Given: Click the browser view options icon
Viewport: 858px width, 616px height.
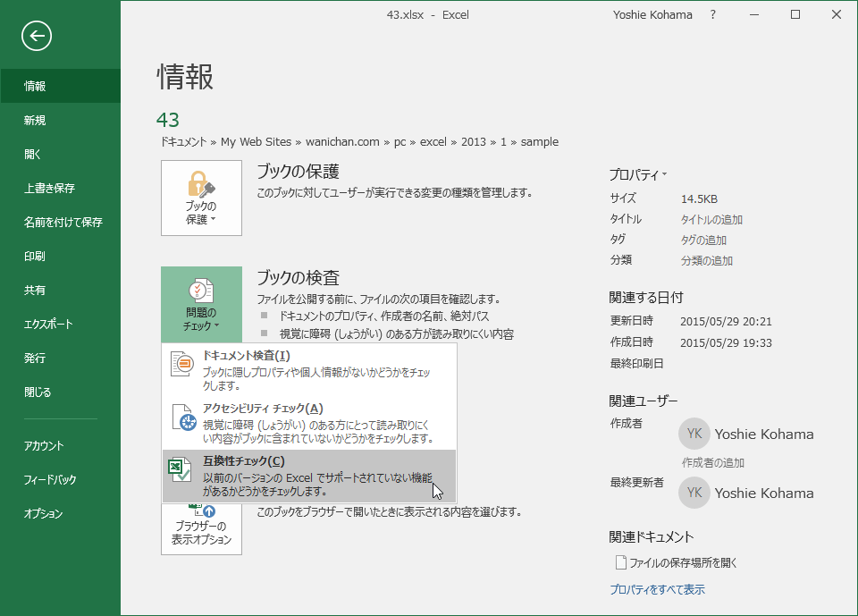Looking at the screenshot, I should 202,511.
